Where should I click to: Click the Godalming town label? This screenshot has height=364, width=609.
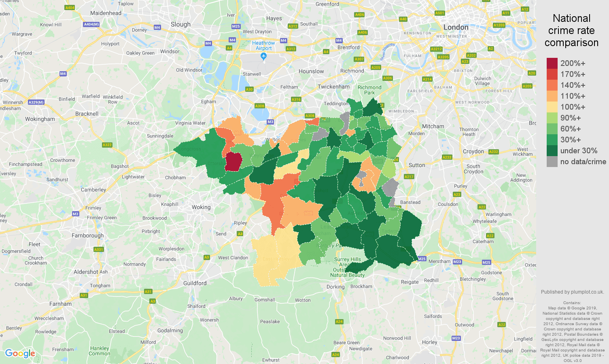[x=170, y=330]
